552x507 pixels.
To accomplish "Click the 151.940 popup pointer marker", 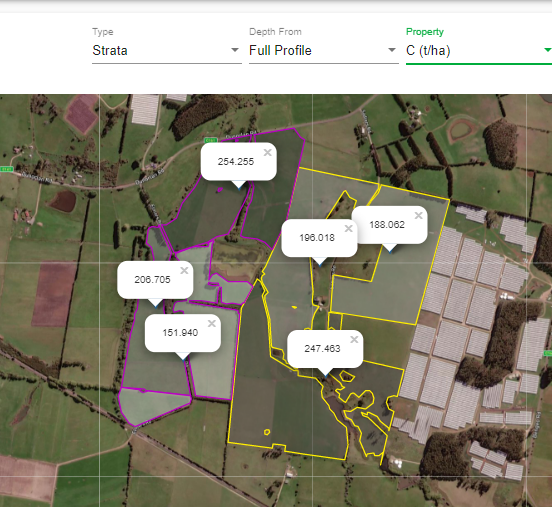I will (183, 356).
